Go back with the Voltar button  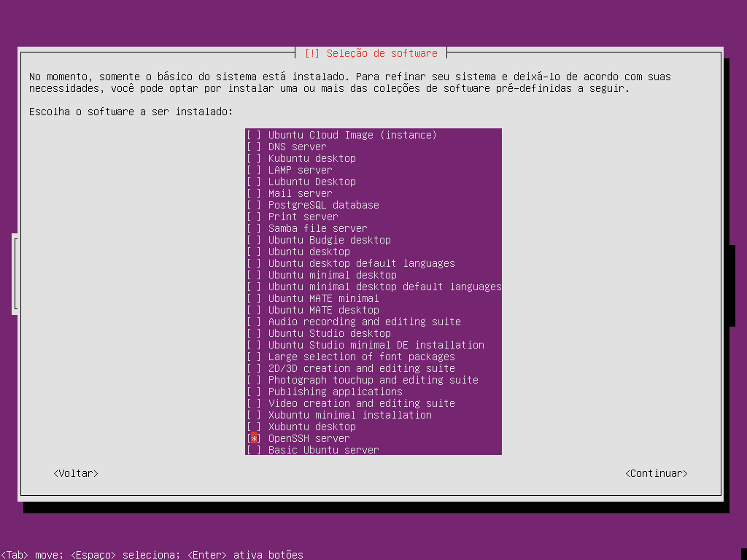click(x=76, y=473)
